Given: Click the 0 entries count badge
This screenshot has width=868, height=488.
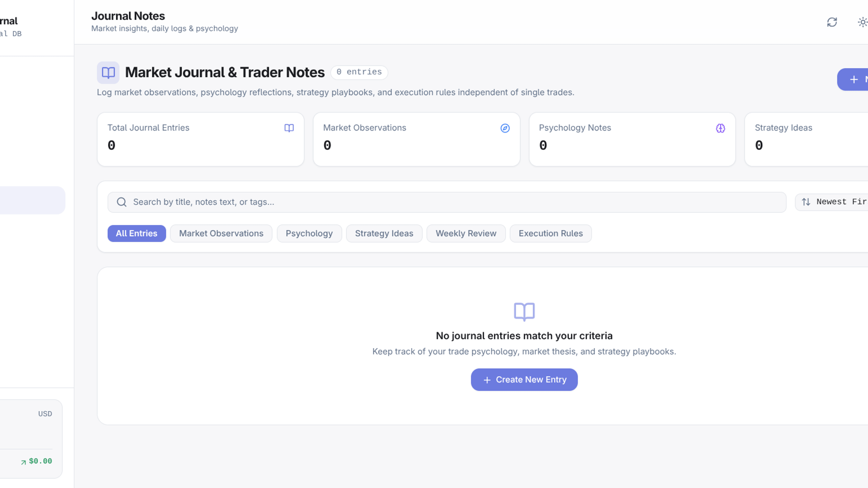Looking at the screenshot, I should click(x=359, y=72).
